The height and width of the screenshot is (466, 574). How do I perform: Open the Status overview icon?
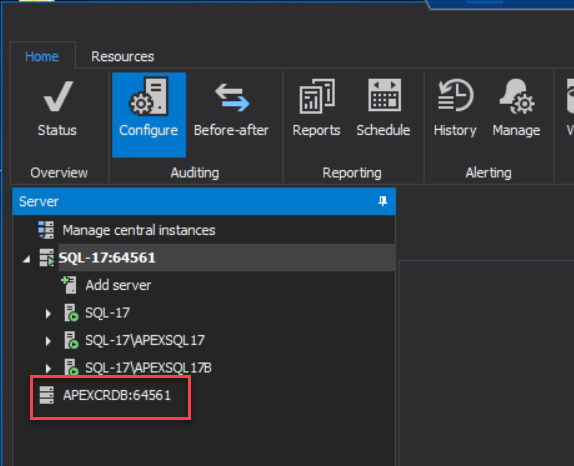58,97
